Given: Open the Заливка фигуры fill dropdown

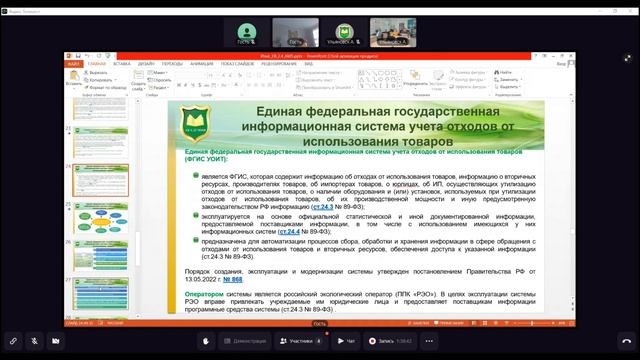Looking at the screenshot, I should point(467,72).
